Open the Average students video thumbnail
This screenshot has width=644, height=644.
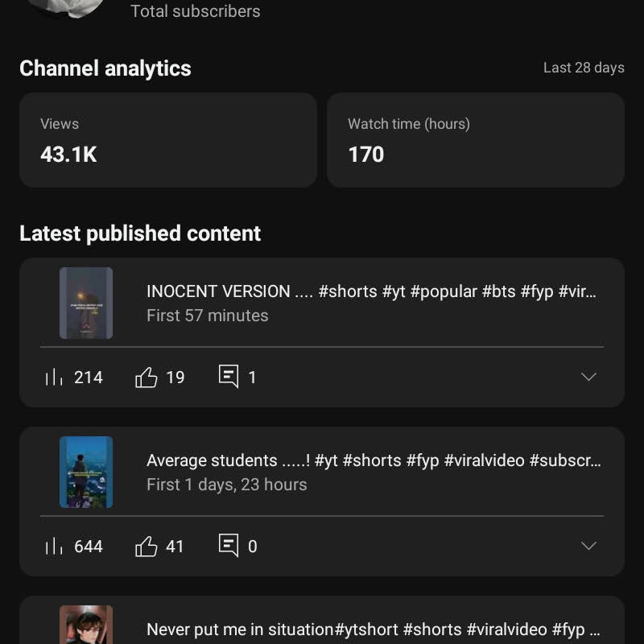[x=86, y=473]
